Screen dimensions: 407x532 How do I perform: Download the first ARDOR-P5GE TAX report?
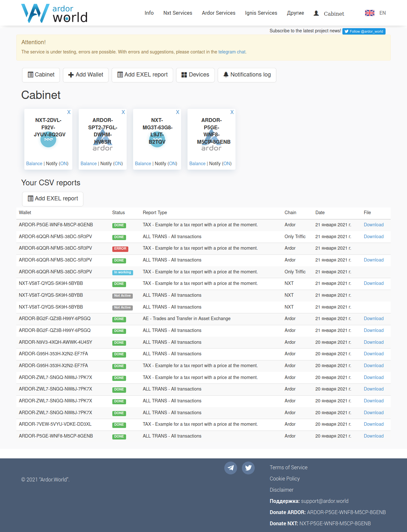tap(374, 225)
